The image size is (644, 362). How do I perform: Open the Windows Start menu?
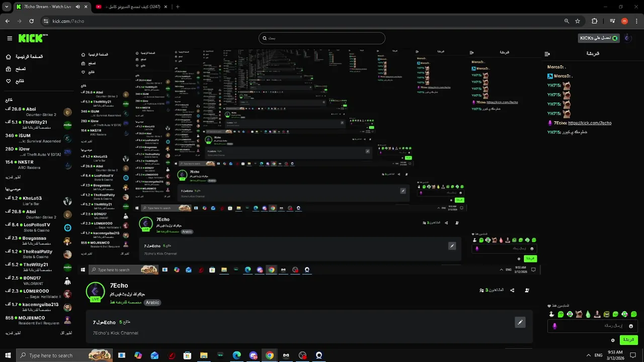click(x=8, y=355)
